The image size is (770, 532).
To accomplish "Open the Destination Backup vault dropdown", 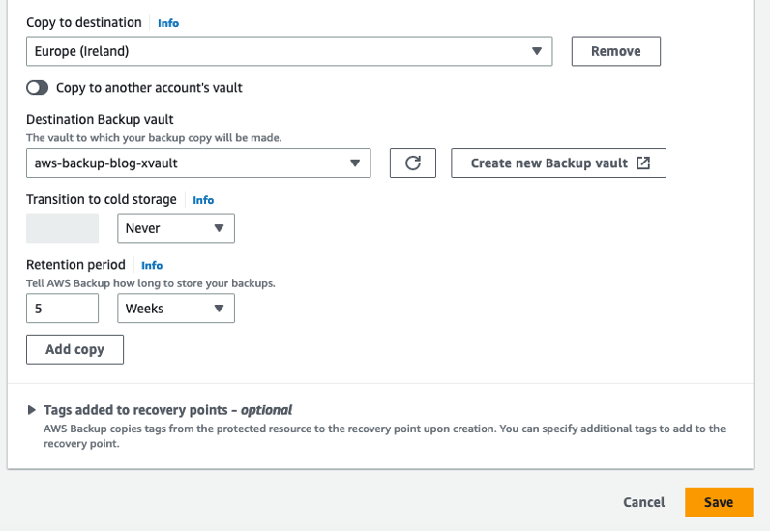I will click(198, 163).
